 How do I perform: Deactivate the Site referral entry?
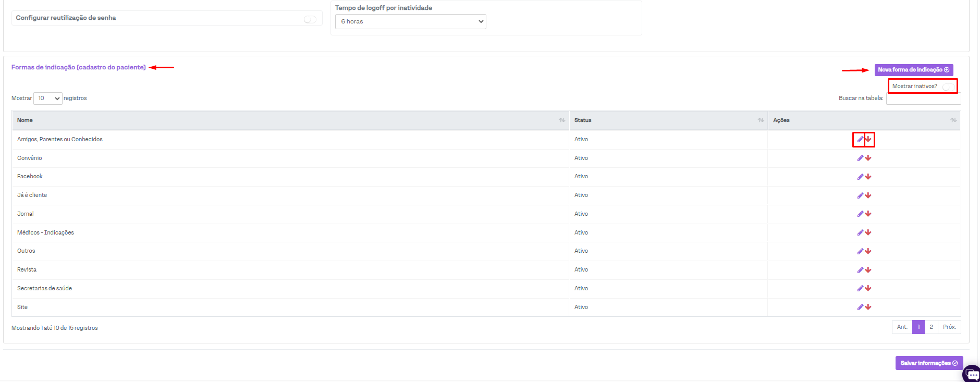coord(868,307)
